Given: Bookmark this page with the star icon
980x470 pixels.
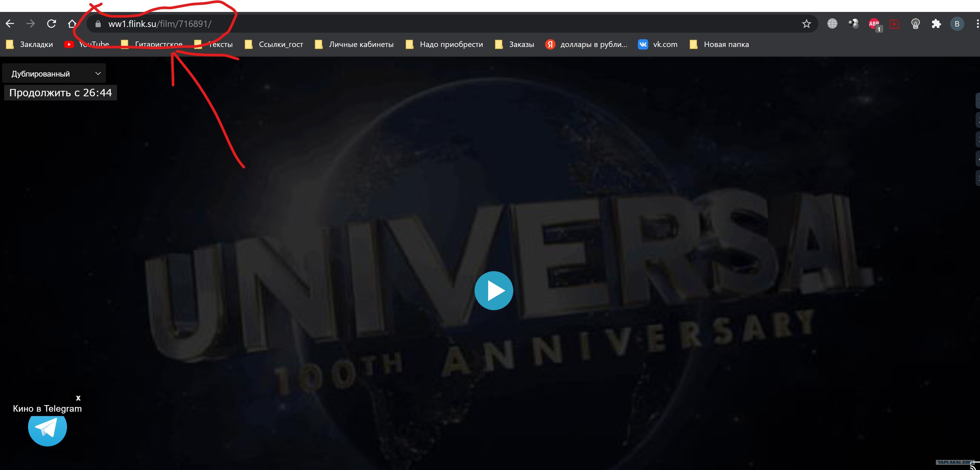Looking at the screenshot, I should [806, 24].
